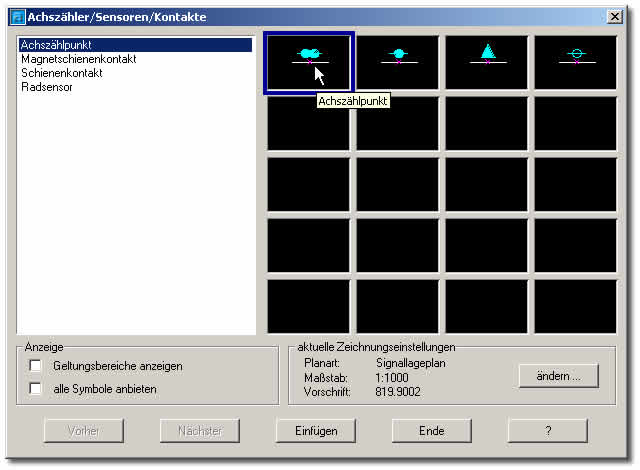Click the Maßstab value 1:1000
The height and width of the screenshot is (470, 640).
point(392,378)
